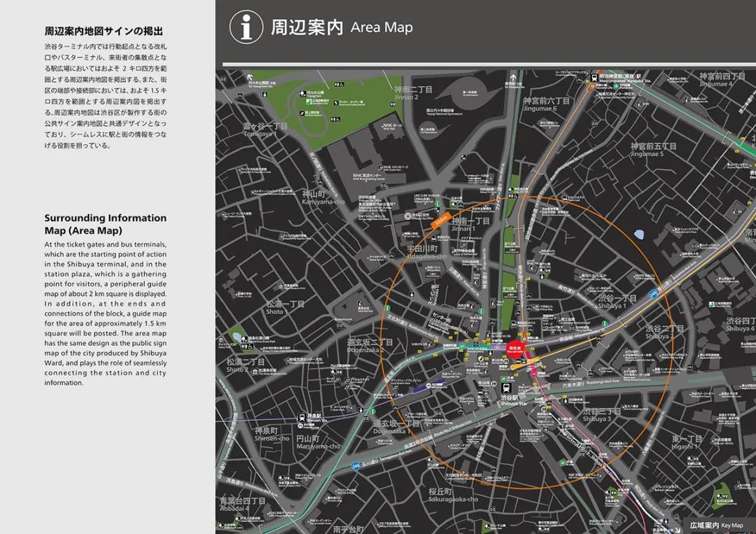Click the Route 246 shield on Tamagawa-dori
The height and width of the screenshot is (534, 756).
[x=356, y=466]
